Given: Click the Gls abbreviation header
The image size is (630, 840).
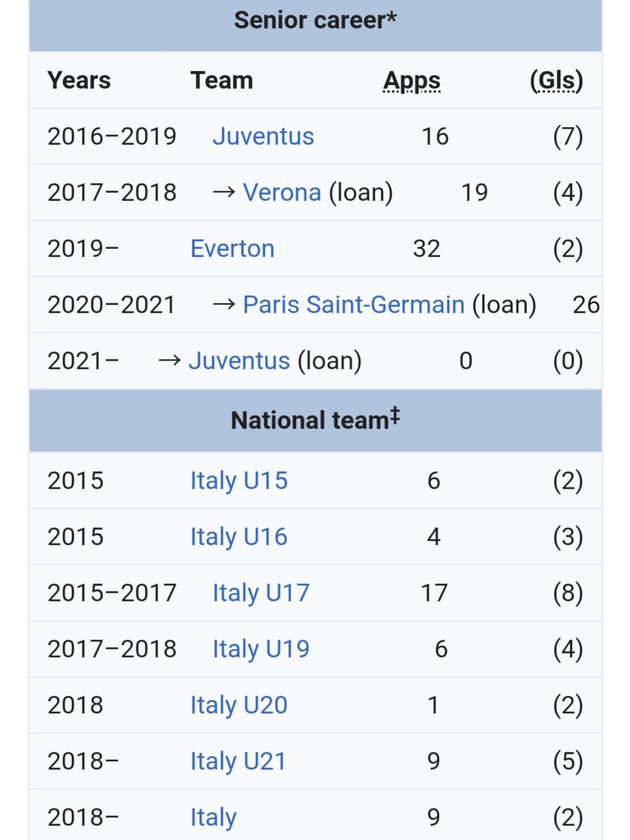Looking at the screenshot, I should pyautogui.click(x=556, y=81).
